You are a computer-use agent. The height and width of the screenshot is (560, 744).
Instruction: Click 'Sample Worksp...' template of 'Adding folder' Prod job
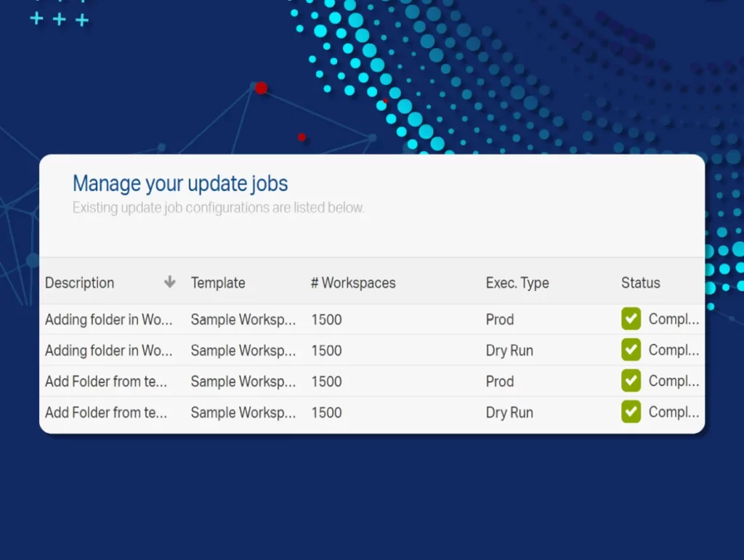[x=243, y=320]
